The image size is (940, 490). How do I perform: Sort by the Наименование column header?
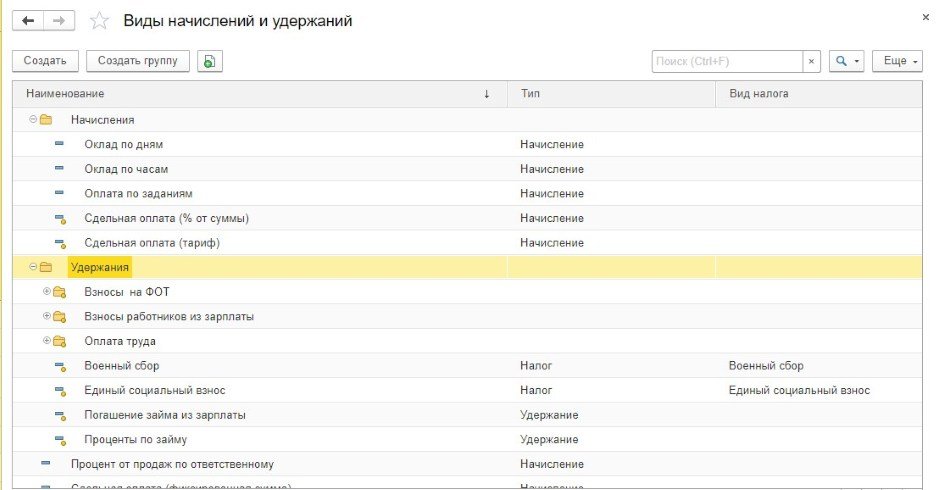coord(260,94)
